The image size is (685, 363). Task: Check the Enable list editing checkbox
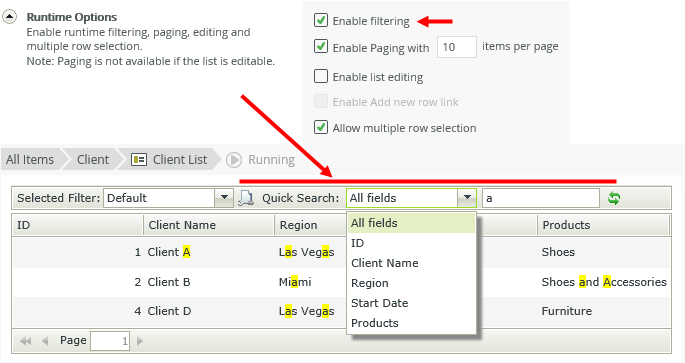321,76
